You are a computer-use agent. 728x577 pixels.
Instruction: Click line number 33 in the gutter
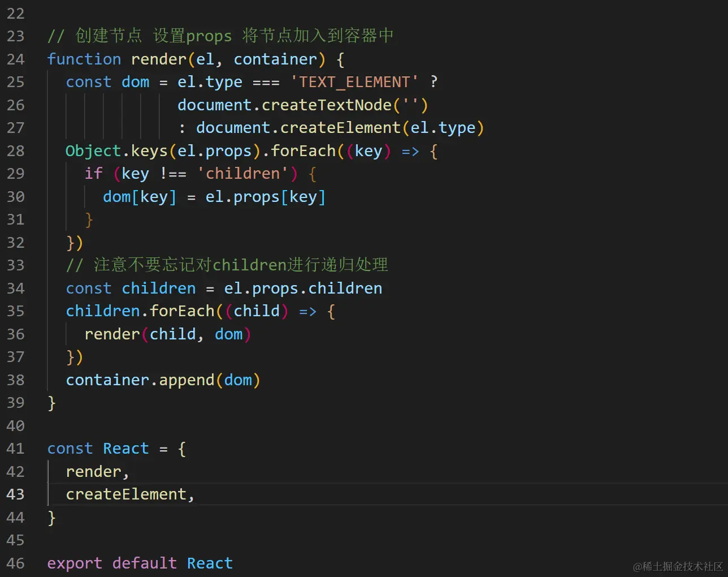[x=16, y=265]
